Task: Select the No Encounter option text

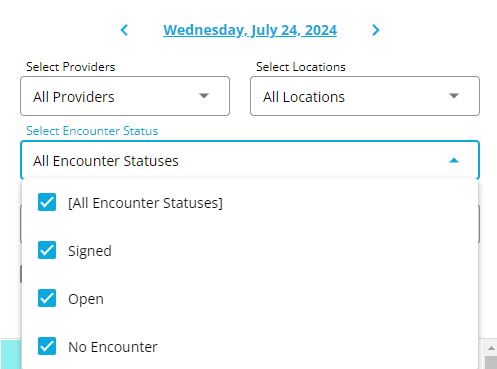Action: (x=113, y=347)
